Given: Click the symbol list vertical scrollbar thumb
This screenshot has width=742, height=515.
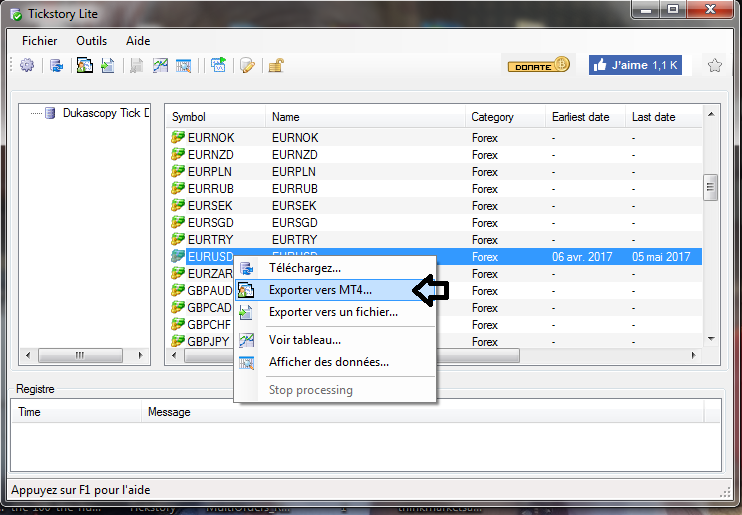Looking at the screenshot, I should coord(710,187).
